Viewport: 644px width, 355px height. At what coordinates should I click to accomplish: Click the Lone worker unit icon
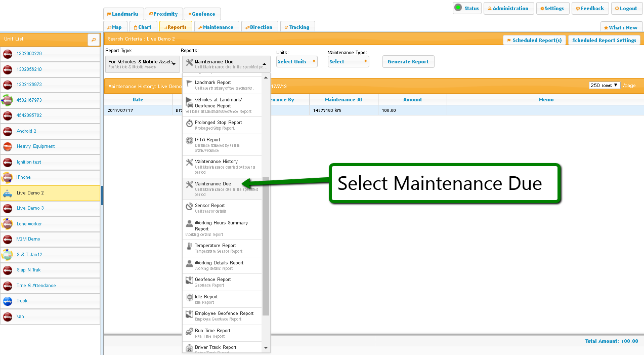point(8,224)
